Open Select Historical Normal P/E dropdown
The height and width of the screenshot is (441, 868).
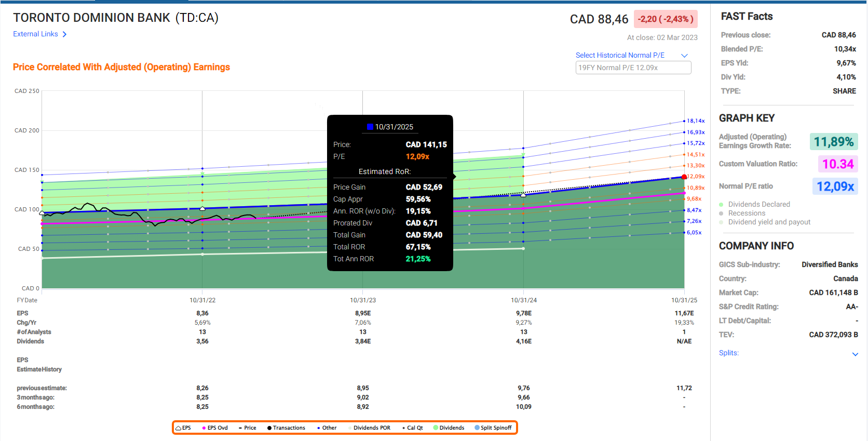(x=684, y=56)
